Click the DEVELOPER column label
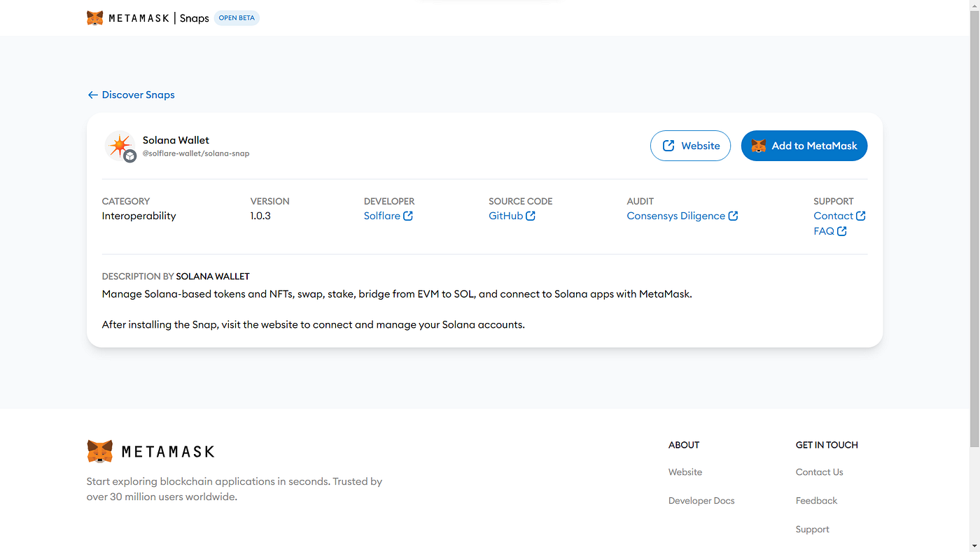This screenshot has height=552, width=980. 389,201
